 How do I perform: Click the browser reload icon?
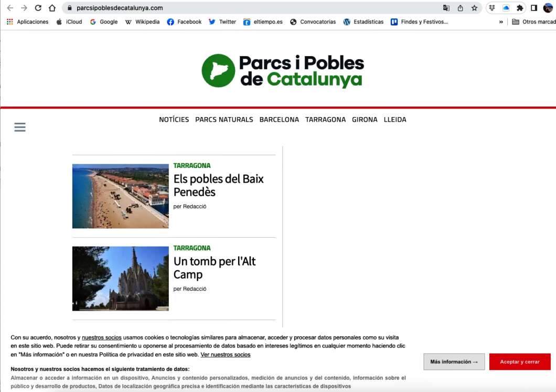[x=38, y=8]
